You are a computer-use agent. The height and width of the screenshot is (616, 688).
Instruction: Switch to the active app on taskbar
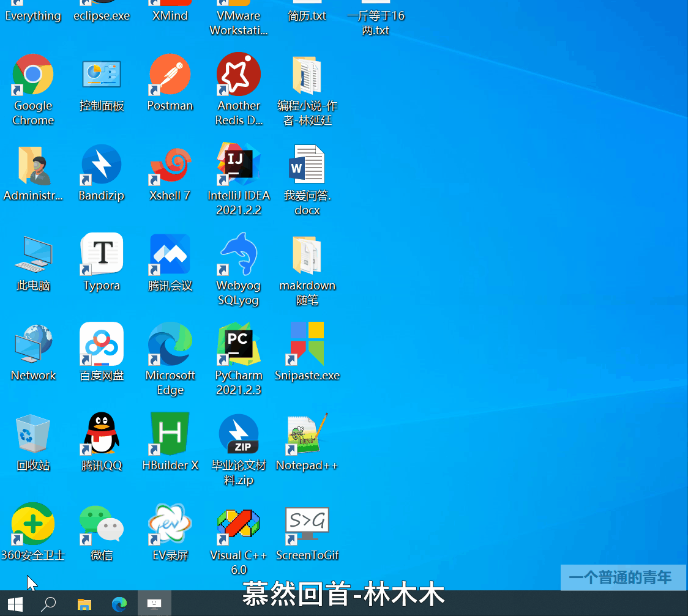[154, 604]
